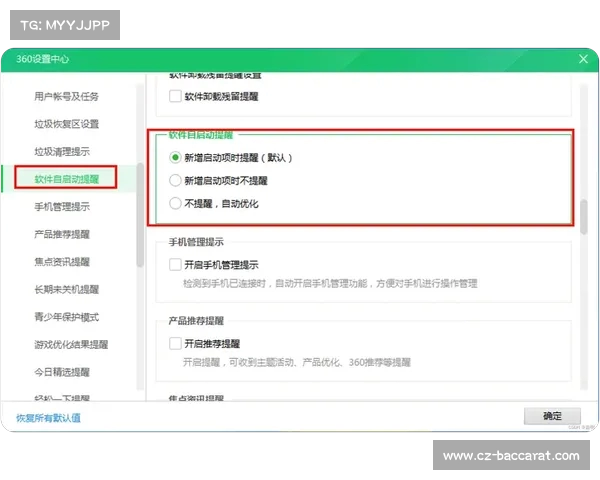Jump to 长期未关机提醒 section
Viewport: 600px width, 480px height.
point(67,289)
